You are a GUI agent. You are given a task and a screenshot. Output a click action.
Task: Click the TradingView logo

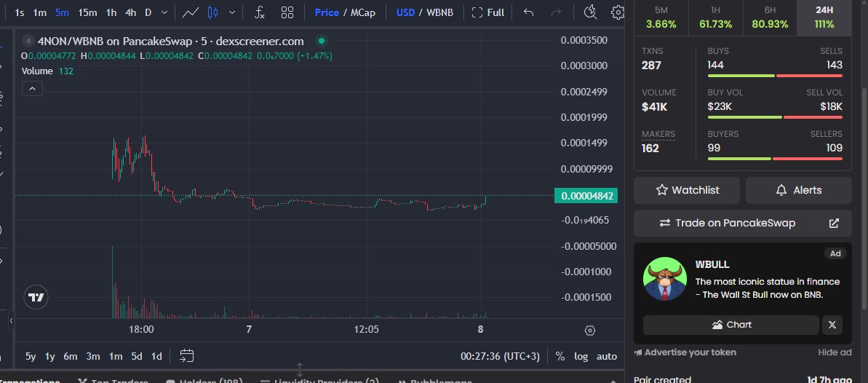[x=36, y=298]
